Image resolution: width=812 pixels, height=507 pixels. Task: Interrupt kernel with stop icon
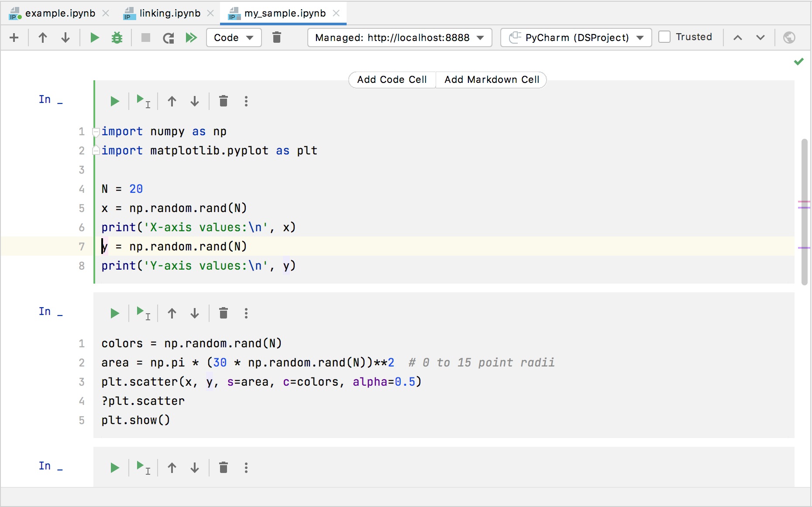[x=146, y=38]
